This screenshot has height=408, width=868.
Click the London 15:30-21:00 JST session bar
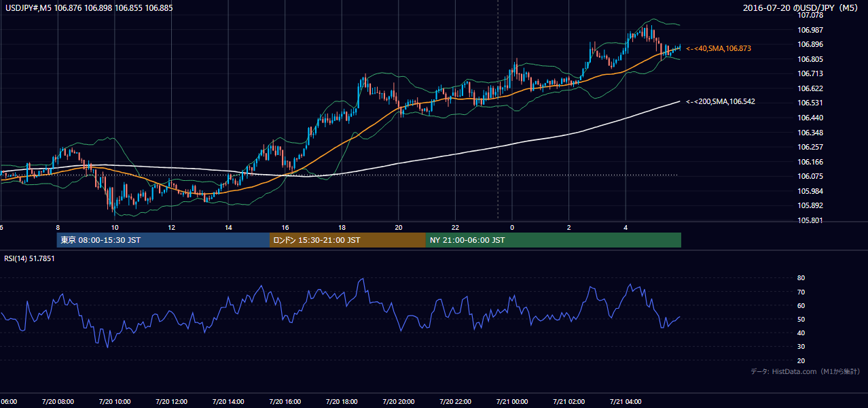tap(348, 240)
